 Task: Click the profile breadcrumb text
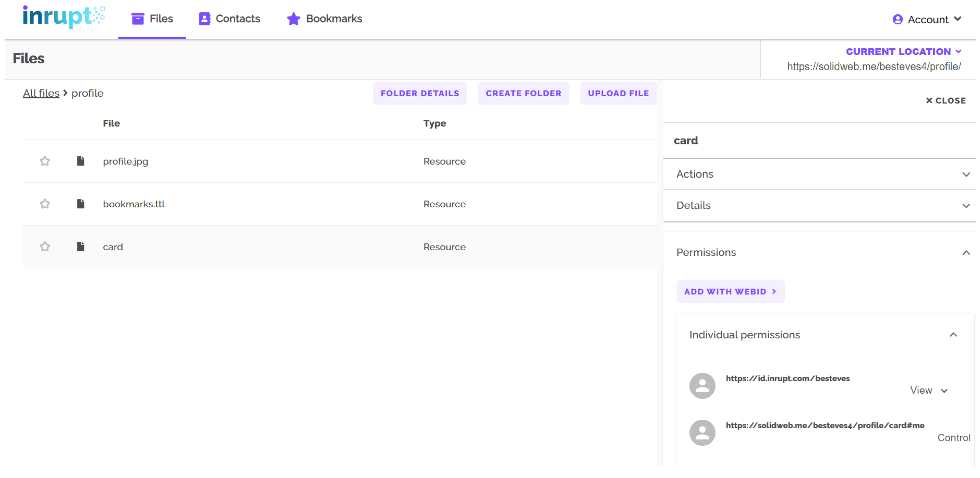point(88,93)
